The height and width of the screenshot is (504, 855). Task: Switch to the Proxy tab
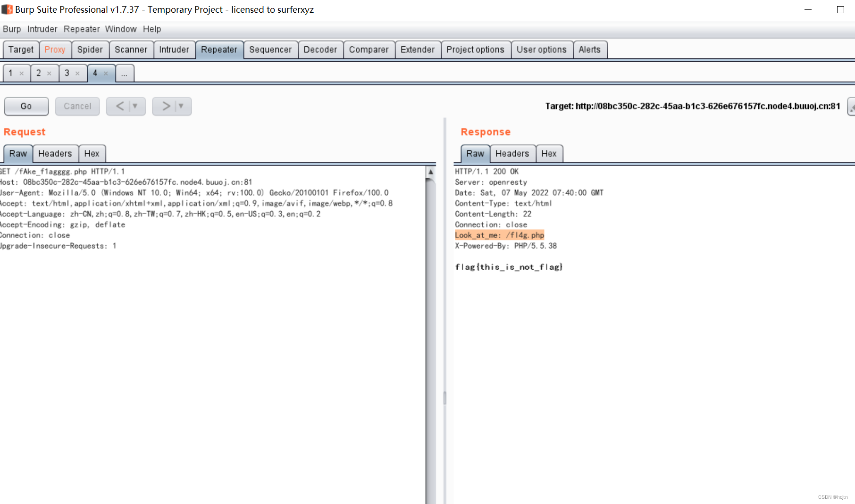(55, 50)
